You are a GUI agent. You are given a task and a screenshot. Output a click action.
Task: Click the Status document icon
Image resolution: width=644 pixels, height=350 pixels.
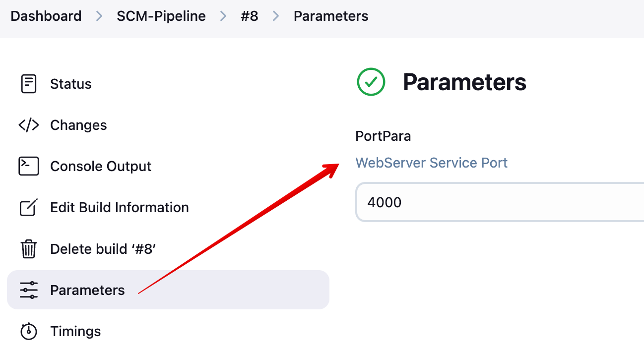point(29,84)
